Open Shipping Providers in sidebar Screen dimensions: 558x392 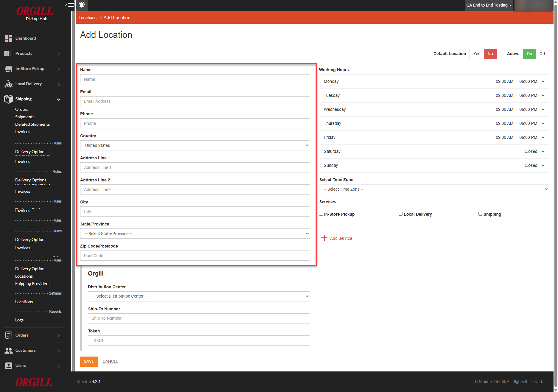coord(32,284)
